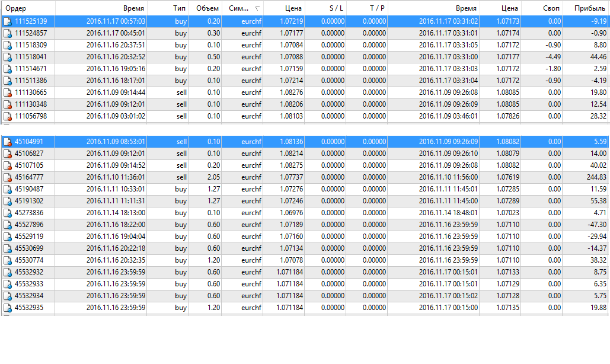Viewport: 610px width, 364px height.
Task: Click the sort arrow on the Сим... column
Action: (x=257, y=8)
